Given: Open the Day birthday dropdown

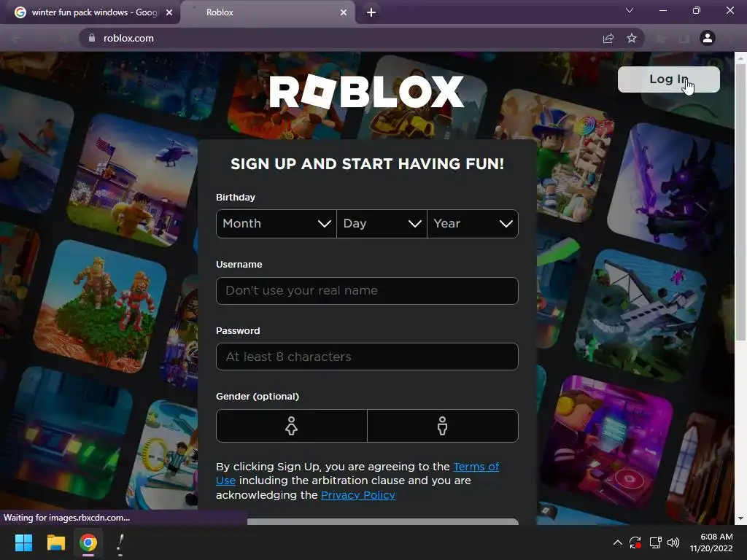Looking at the screenshot, I should [382, 224].
